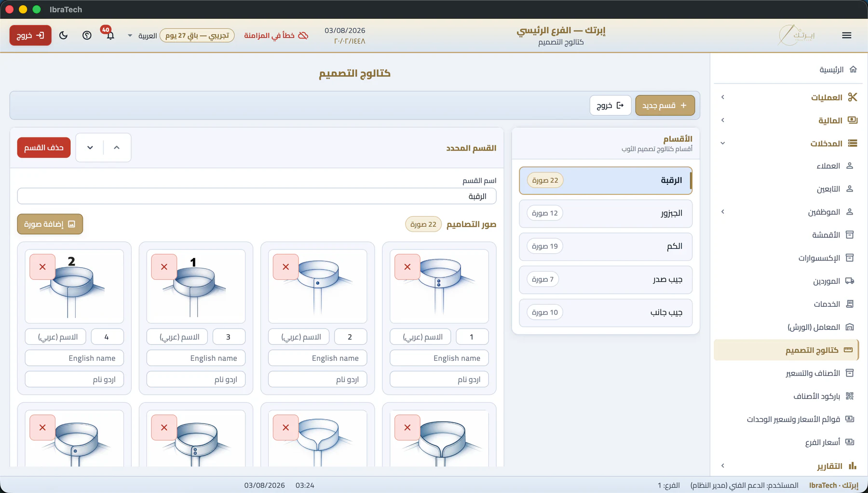Screen dimensions: 868x493
Task: Click the sync error cloud icon
Action: [x=303, y=35]
